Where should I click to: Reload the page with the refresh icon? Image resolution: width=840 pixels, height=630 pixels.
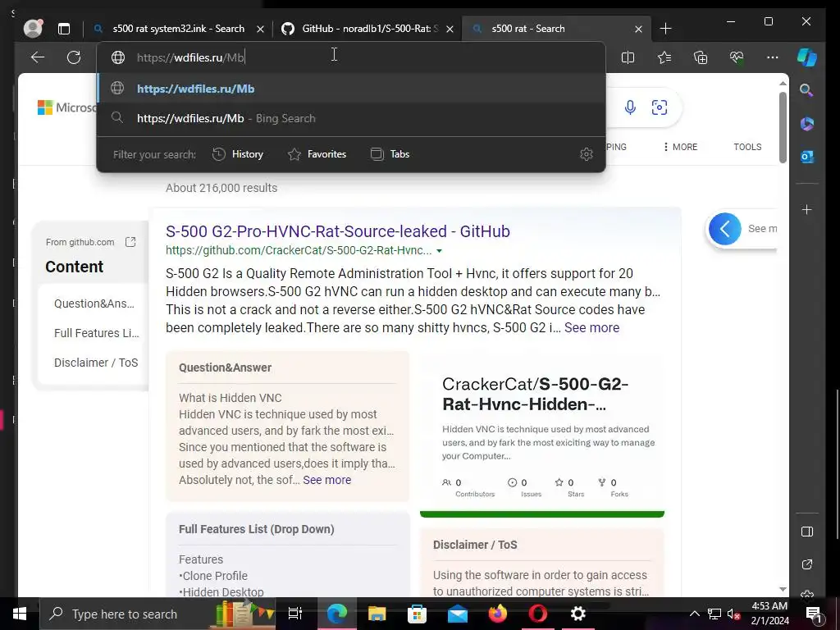[x=74, y=57]
